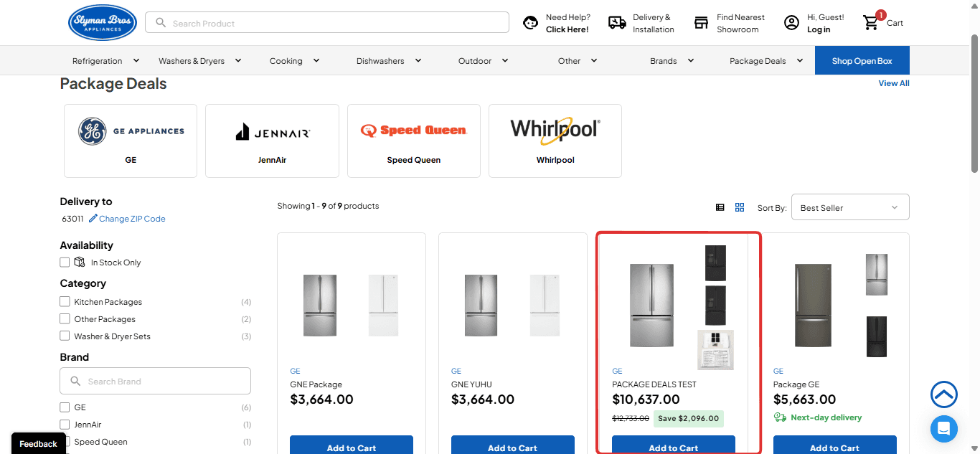This screenshot has height=454, width=980.
Task: Open the Outdoor nav item
Action: 475,61
